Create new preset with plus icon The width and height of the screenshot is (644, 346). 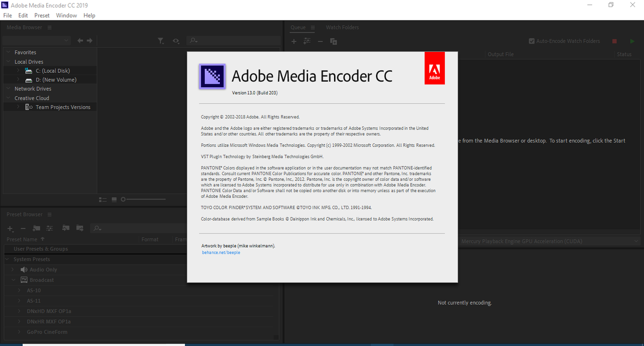pos(11,228)
